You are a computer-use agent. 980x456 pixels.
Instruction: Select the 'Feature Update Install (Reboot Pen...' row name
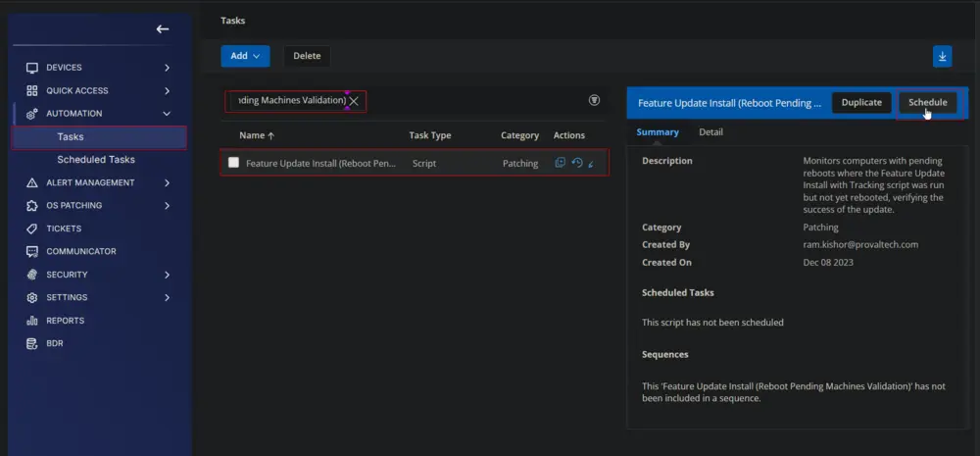point(321,163)
